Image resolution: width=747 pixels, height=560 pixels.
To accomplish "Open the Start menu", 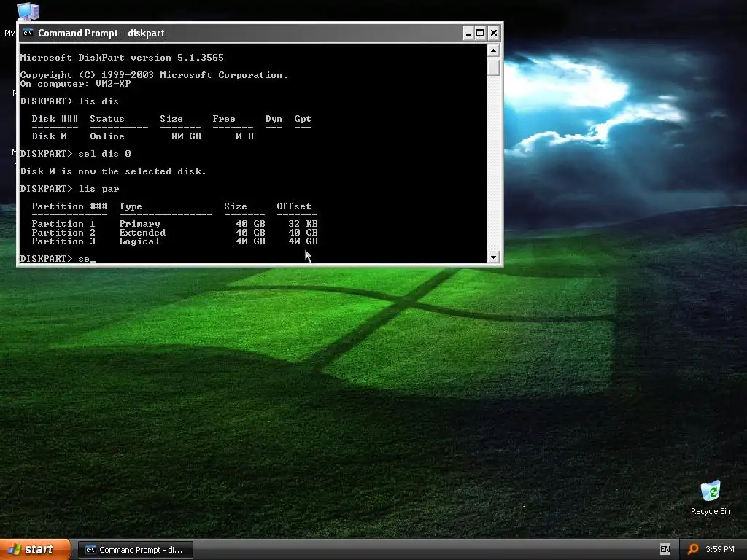I will coord(35,550).
